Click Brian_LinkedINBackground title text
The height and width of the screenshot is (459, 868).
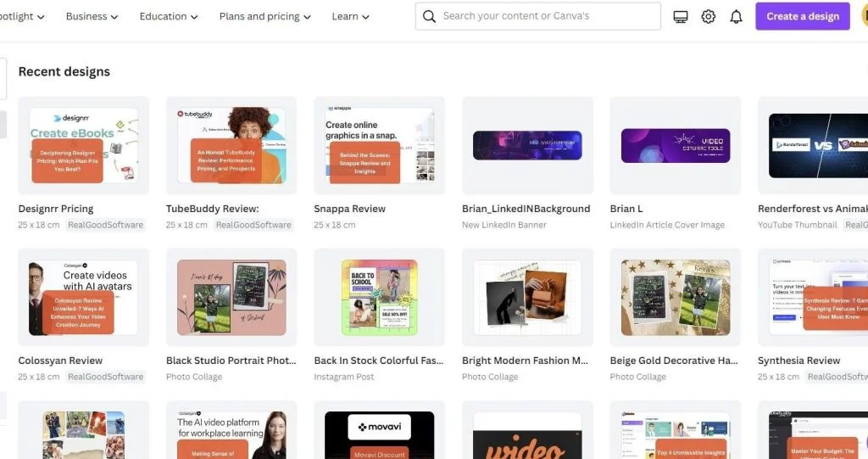[x=526, y=209]
